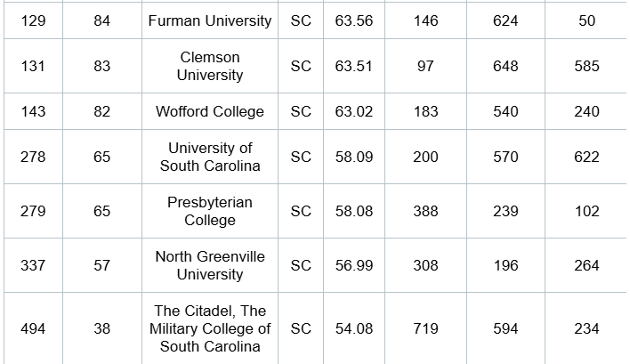Select the score cell showing 63.56

354,20
